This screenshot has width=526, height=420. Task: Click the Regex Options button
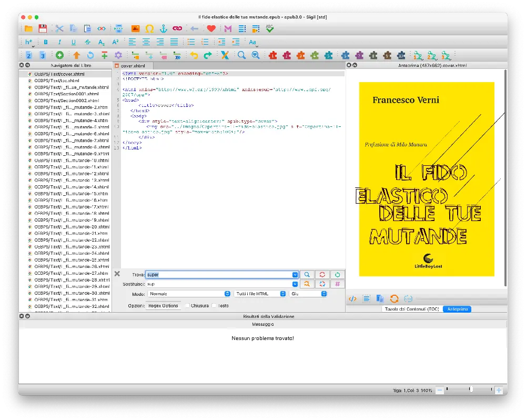point(163,306)
